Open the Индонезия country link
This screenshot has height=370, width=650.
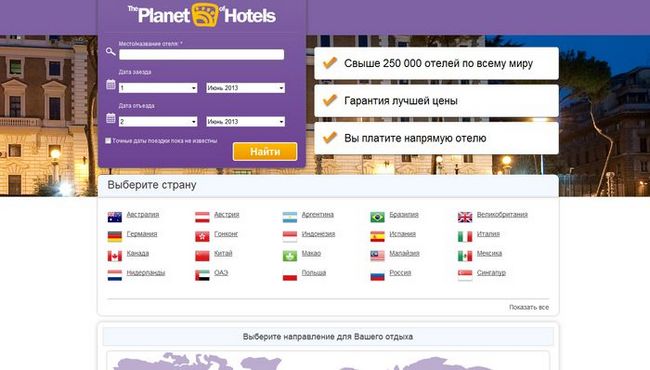coord(318,234)
